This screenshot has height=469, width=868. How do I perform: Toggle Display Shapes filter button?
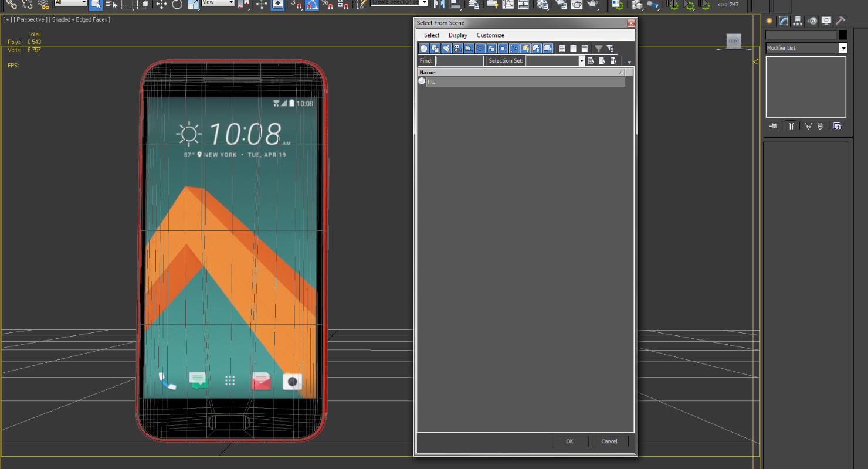[x=435, y=49]
